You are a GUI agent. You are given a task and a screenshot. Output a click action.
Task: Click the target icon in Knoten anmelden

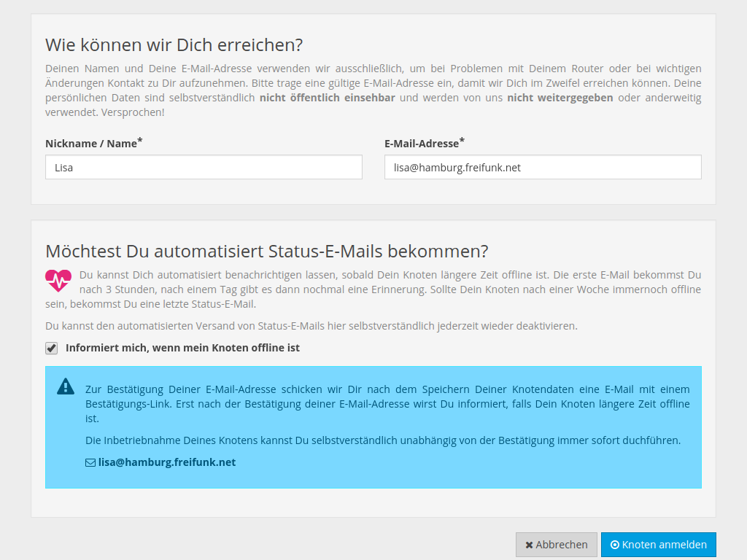pyautogui.click(x=616, y=544)
